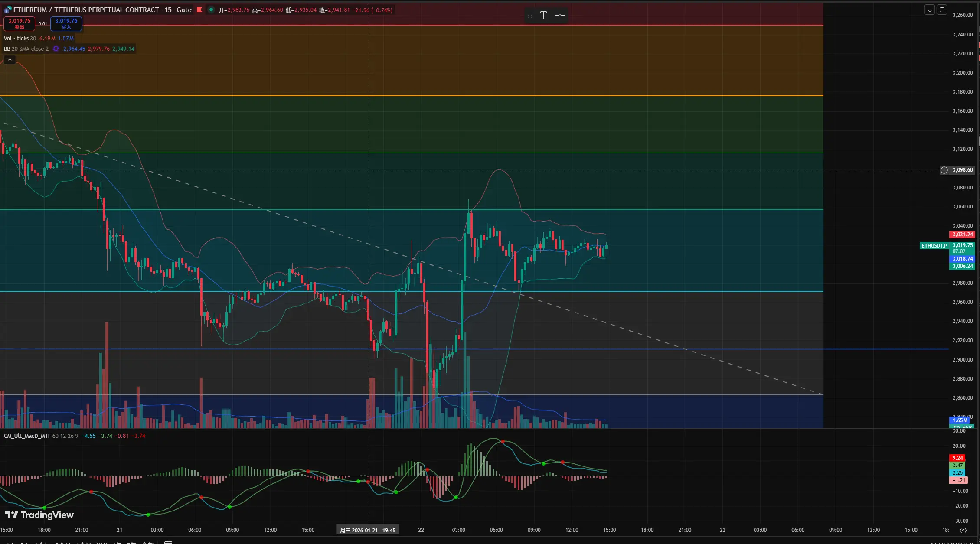This screenshot has height=544, width=980.
Task: Grab the floating toolbar drag handle
Action: (530, 16)
